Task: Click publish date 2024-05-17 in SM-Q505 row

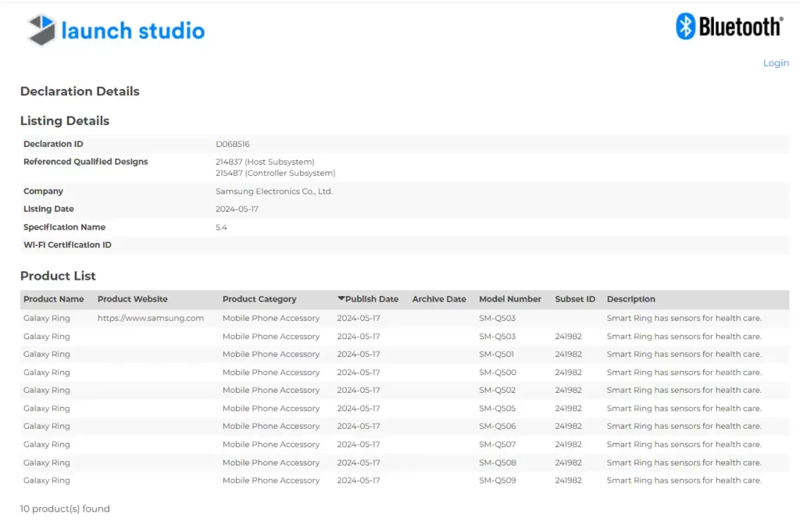Action: 358,408
